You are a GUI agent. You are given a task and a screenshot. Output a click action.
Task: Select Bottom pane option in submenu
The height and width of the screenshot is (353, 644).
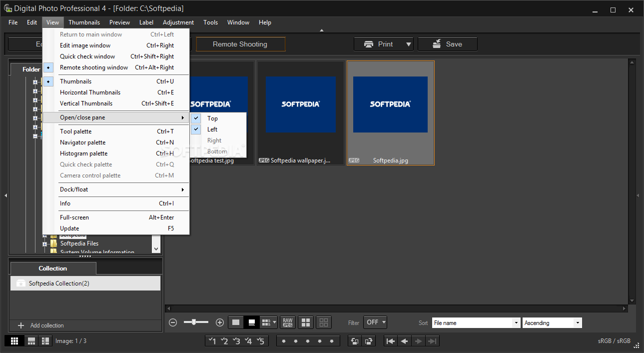click(218, 151)
